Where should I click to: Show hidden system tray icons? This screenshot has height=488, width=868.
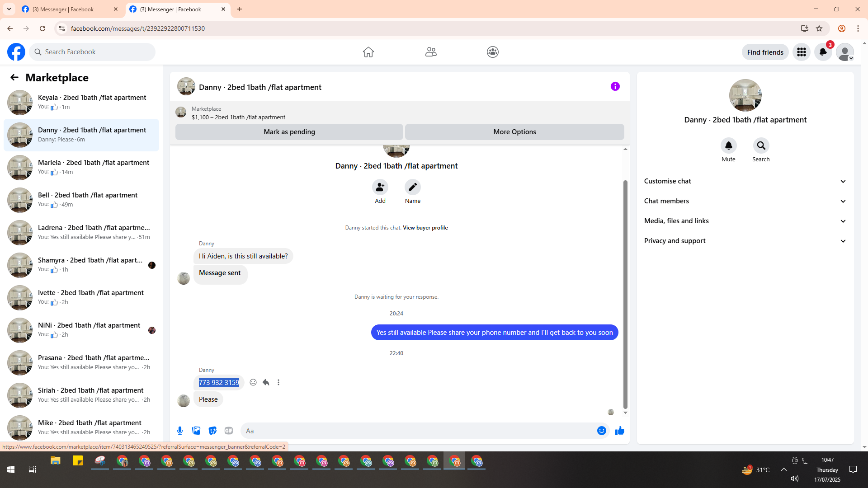point(784,469)
